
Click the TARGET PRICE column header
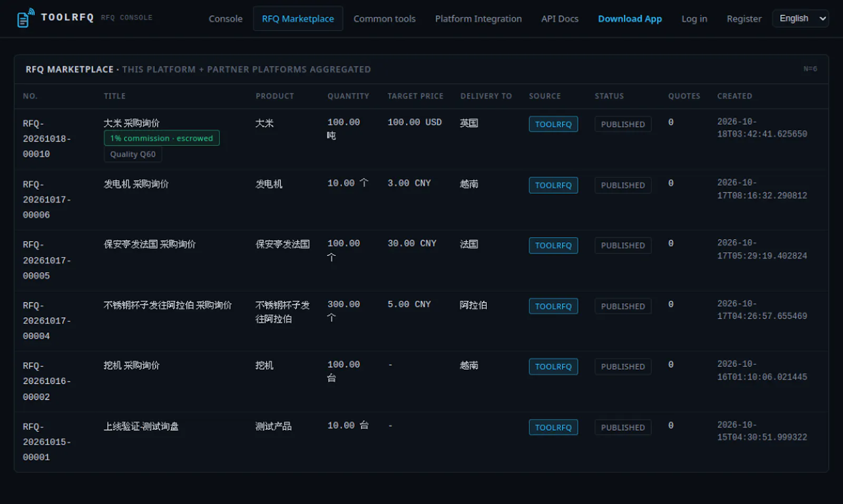point(415,96)
